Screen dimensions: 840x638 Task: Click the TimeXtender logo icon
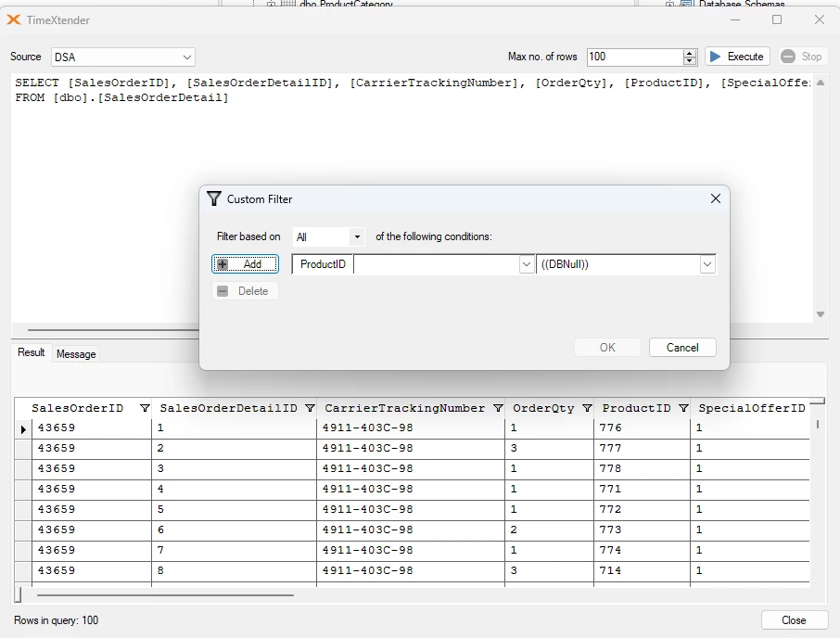pos(13,19)
